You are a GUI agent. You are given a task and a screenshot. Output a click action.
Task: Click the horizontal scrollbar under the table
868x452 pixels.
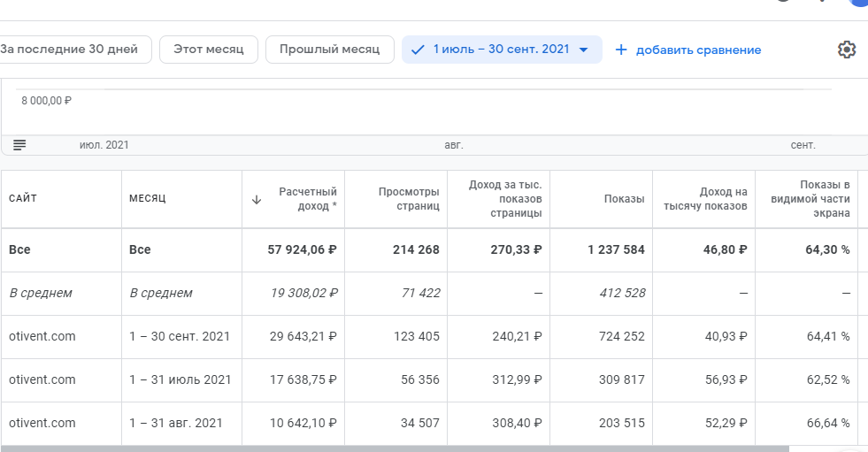click(x=395, y=448)
